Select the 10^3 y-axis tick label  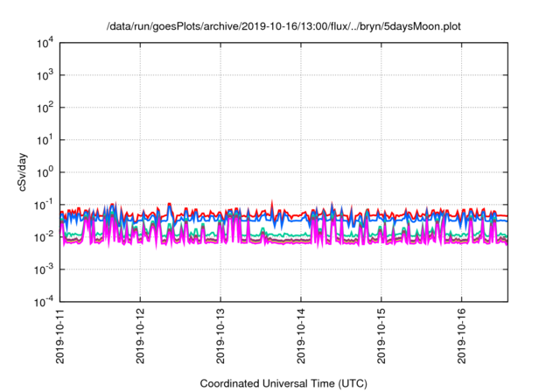coord(45,76)
